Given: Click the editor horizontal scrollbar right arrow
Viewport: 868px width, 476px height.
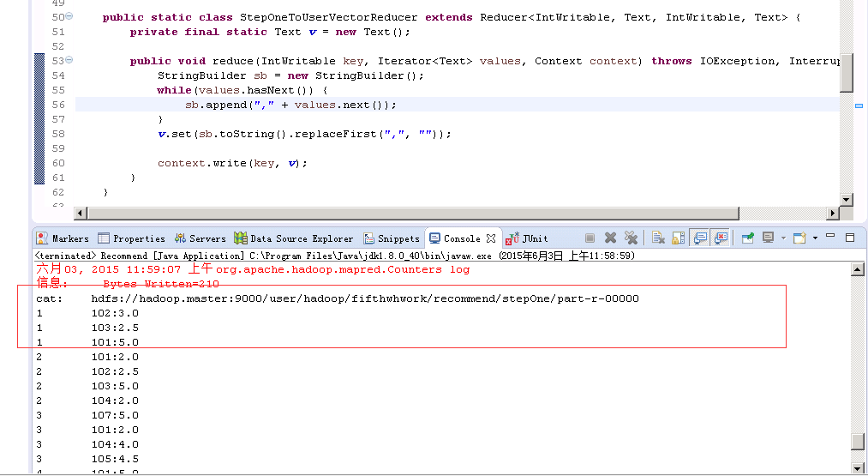Looking at the screenshot, I should [833, 214].
